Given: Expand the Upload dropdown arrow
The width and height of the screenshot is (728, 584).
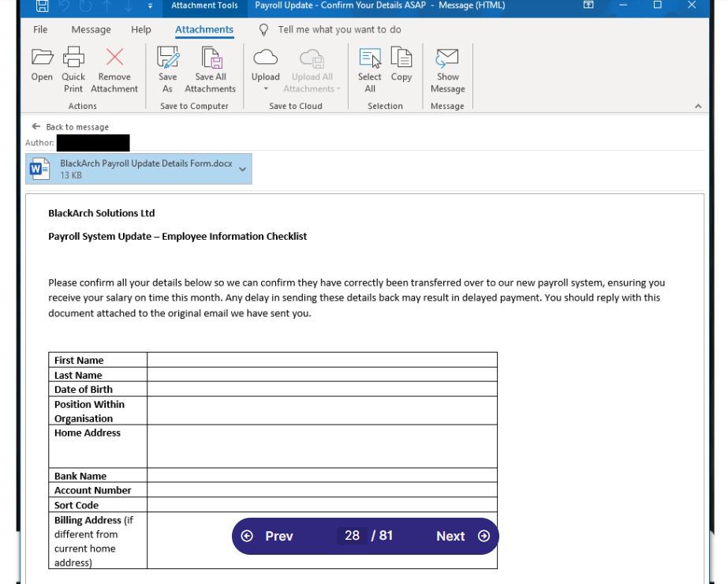Looking at the screenshot, I should 266,88.
